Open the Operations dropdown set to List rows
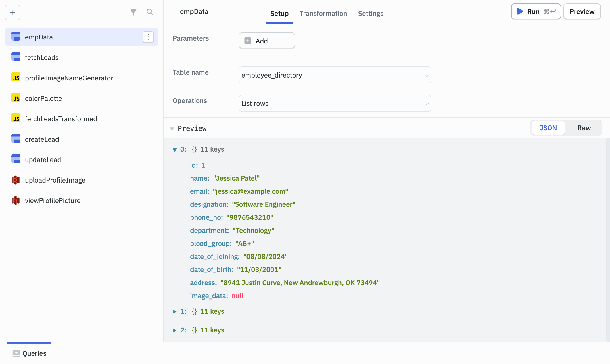Image resolution: width=610 pixels, height=364 pixels. coord(335,103)
